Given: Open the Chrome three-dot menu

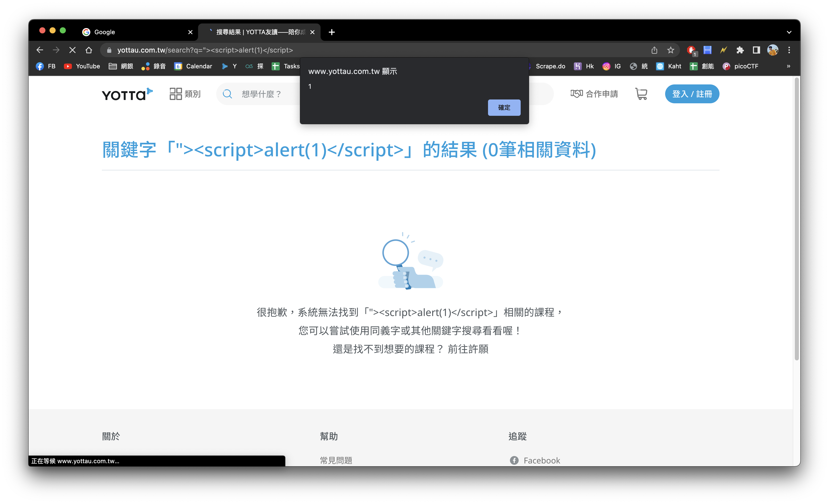Looking at the screenshot, I should click(x=789, y=50).
